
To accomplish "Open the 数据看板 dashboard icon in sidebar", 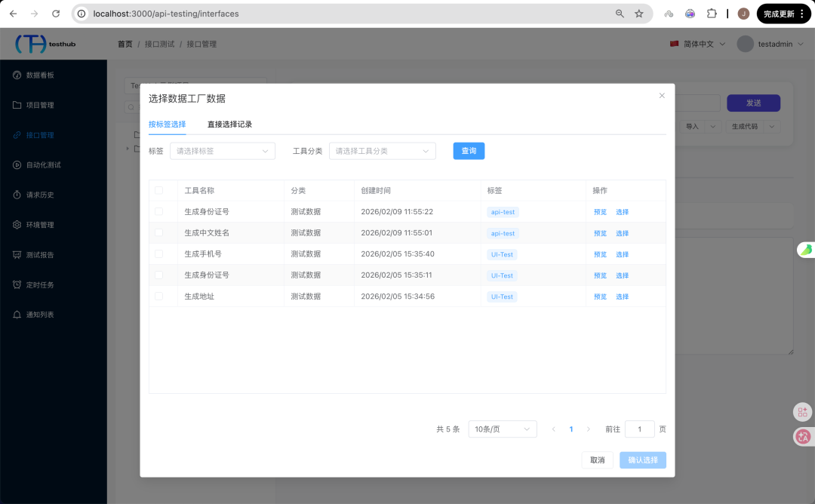I will point(17,75).
